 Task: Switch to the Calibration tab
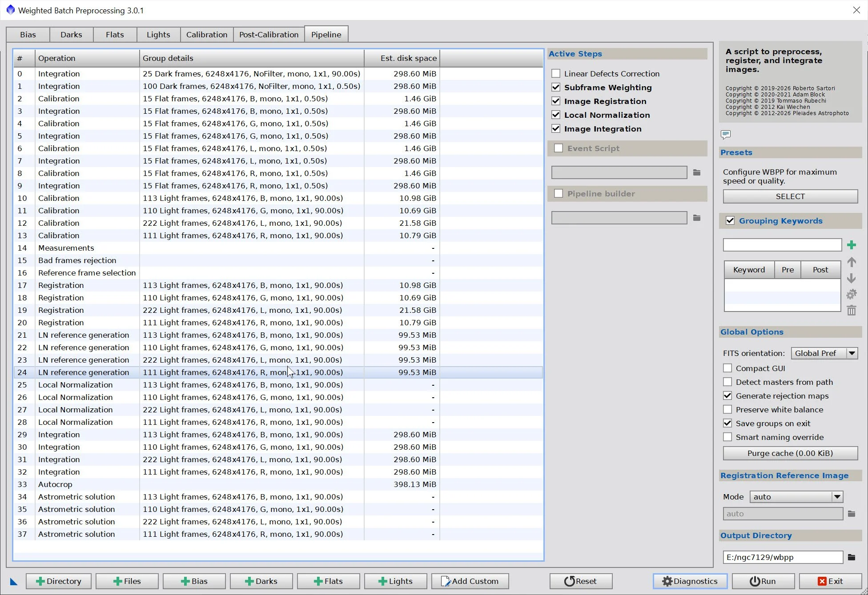pos(207,35)
